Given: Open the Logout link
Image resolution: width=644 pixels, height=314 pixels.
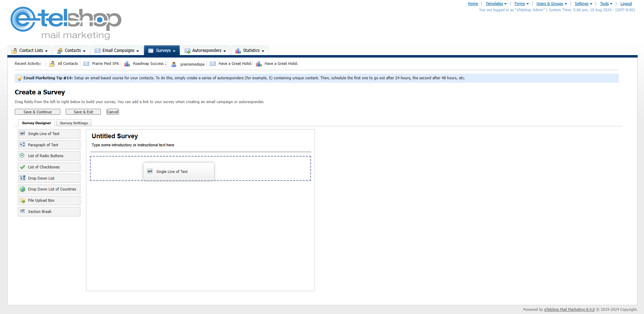Looking at the screenshot, I should click(626, 4).
